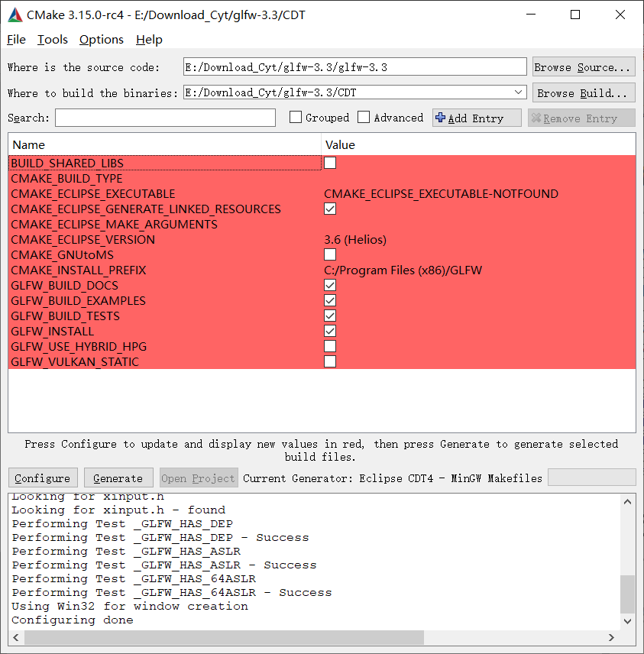The width and height of the screenshot is (644, 654).
Task: Toggle the CMAKE_GNUtoMS setting
Action: pos(329,254)
